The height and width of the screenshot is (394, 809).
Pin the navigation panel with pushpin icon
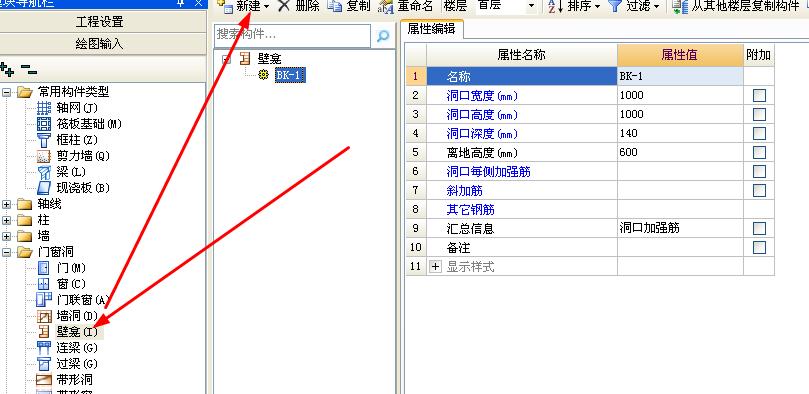181,3
